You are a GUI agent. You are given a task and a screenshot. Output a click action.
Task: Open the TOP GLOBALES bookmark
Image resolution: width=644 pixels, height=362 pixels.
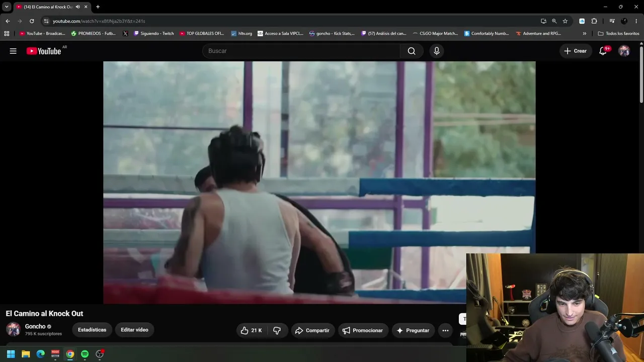201,34
